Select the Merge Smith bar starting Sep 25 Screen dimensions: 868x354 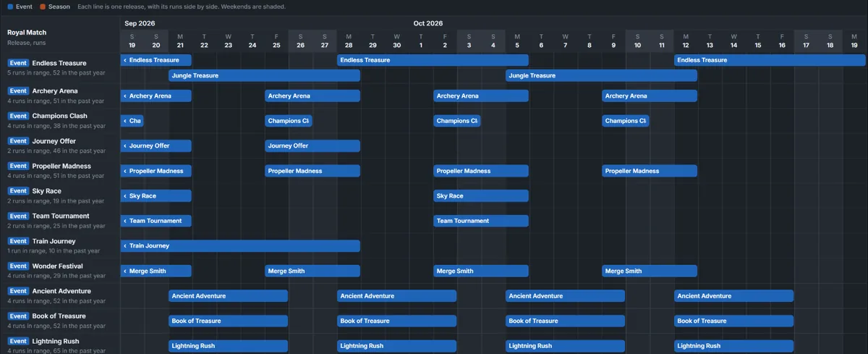[312, 271]
